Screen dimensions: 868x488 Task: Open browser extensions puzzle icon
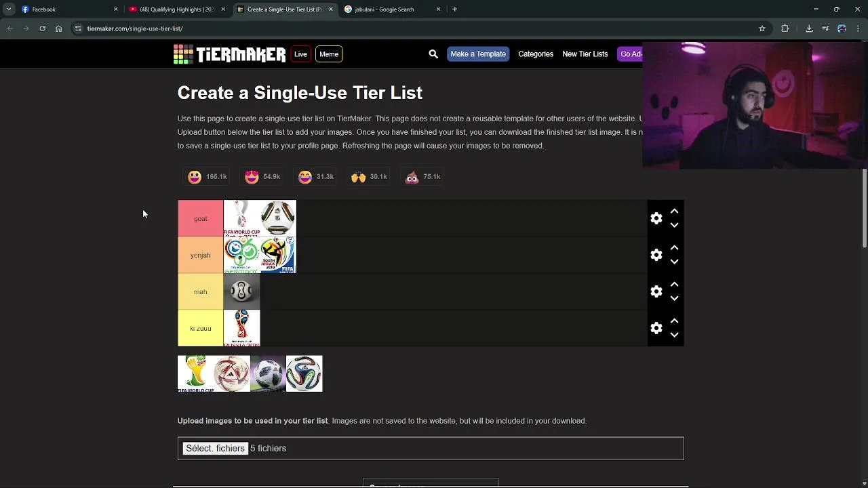785,28
